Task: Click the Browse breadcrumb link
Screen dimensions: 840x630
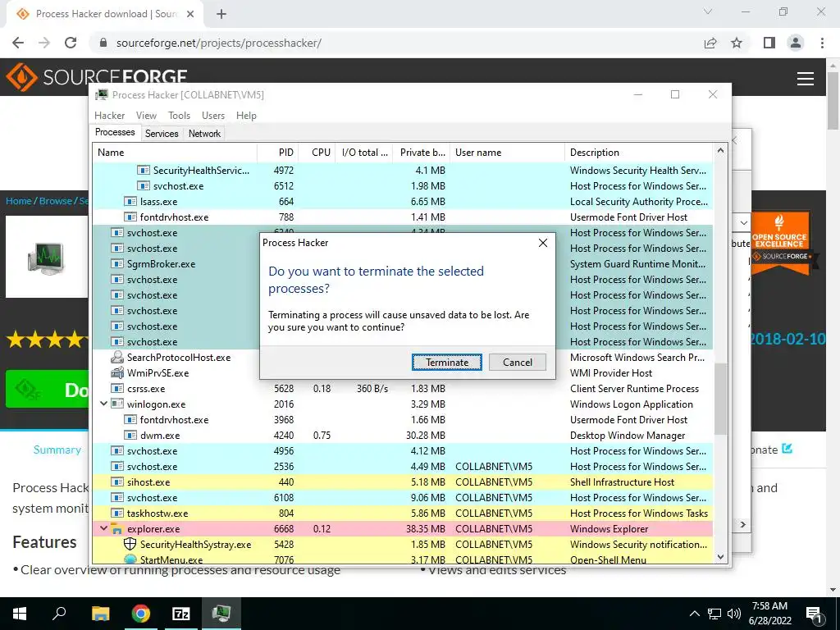Action: tap(55, 201)
